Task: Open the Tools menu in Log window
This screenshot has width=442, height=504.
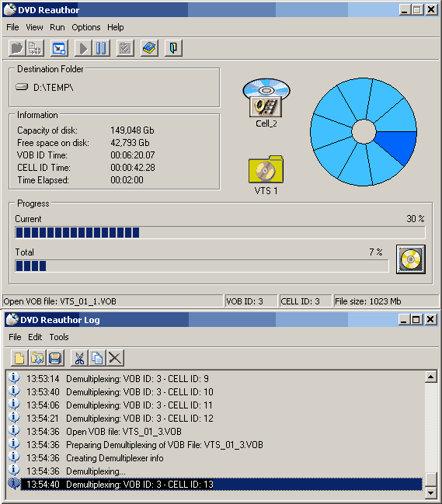Action: [x=59, y=337]
